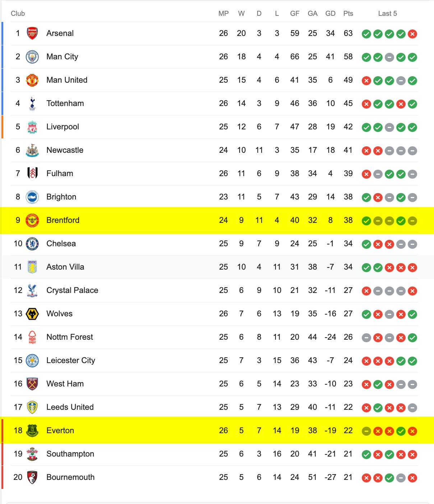Click the Wolves wolf-head crest

[x=32, y=314]
